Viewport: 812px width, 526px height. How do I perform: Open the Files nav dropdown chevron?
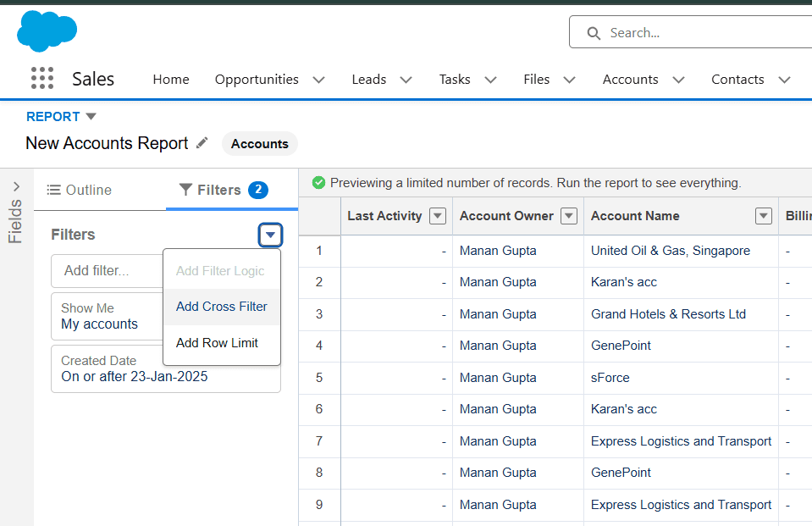coord(569,80)
